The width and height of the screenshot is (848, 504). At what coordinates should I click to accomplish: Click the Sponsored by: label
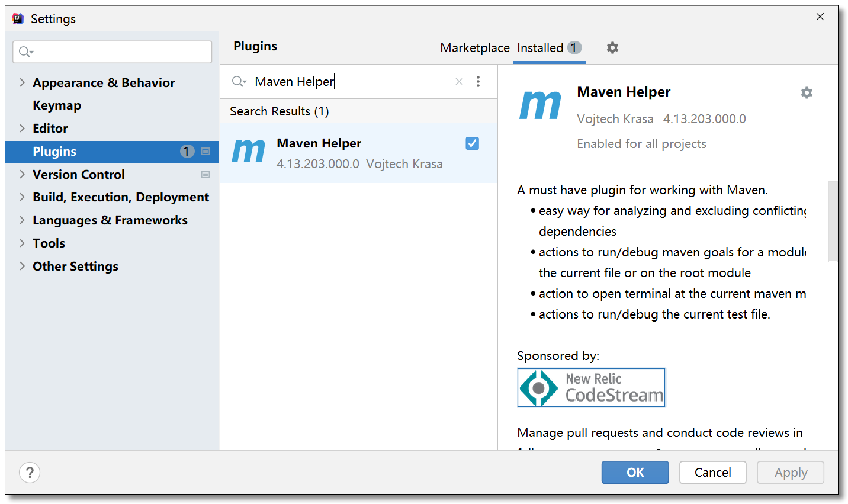[558, 356]
